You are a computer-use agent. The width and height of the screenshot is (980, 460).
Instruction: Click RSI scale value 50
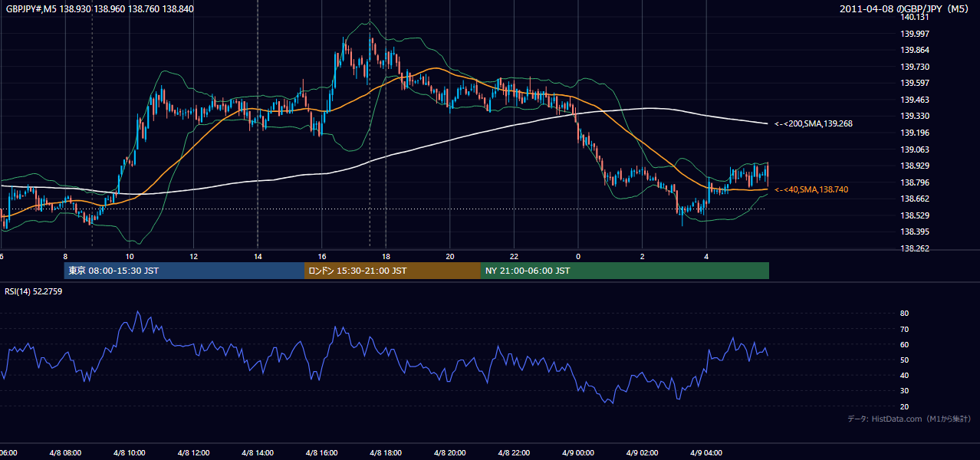[x=905, y=360]
